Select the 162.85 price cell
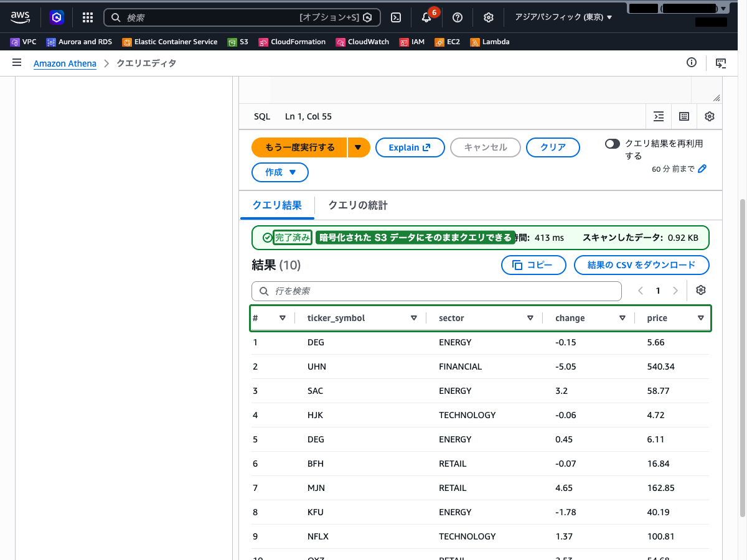 coord(661,488)
